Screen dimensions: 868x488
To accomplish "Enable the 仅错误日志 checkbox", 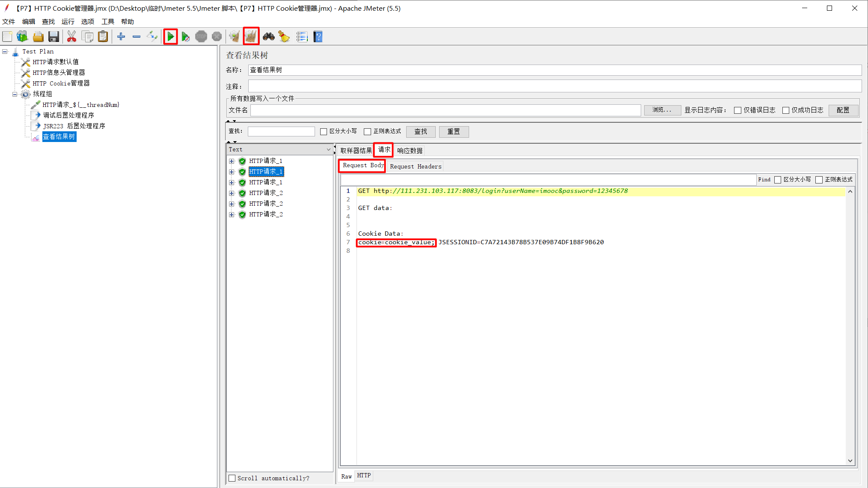I will tap(737, 110).
